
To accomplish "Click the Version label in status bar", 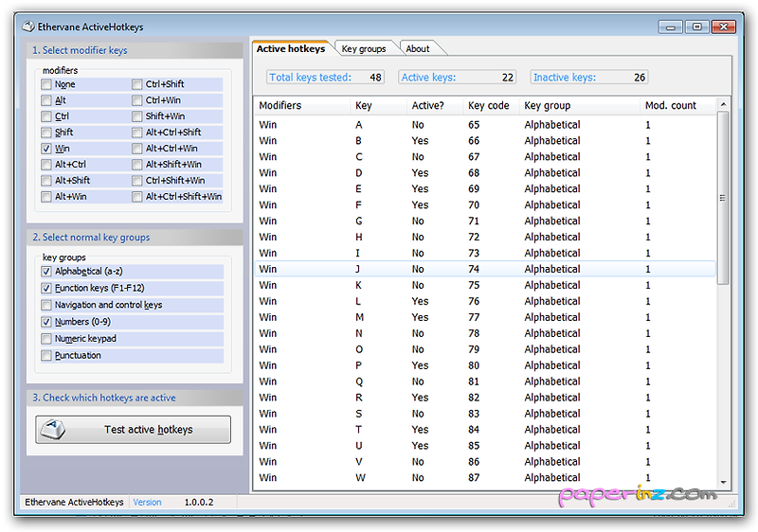I will 147,502.
